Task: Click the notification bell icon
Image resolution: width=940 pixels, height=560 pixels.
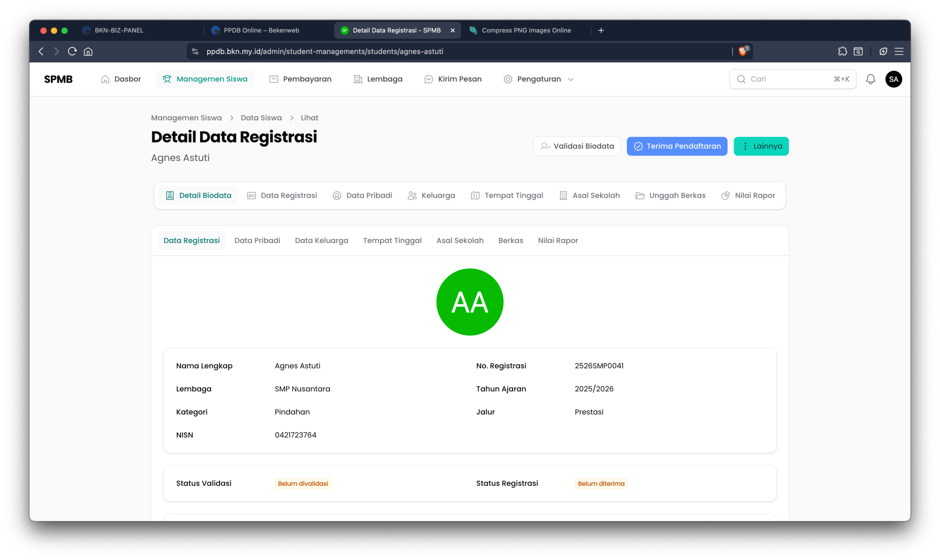Action: pyautogui.click(x=870, y=79)
